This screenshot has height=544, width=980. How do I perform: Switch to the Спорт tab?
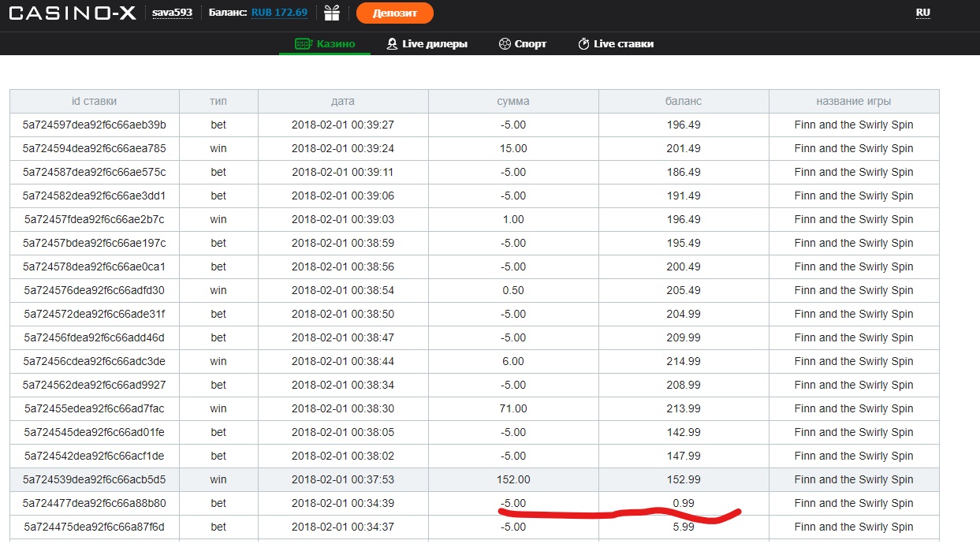530,44
